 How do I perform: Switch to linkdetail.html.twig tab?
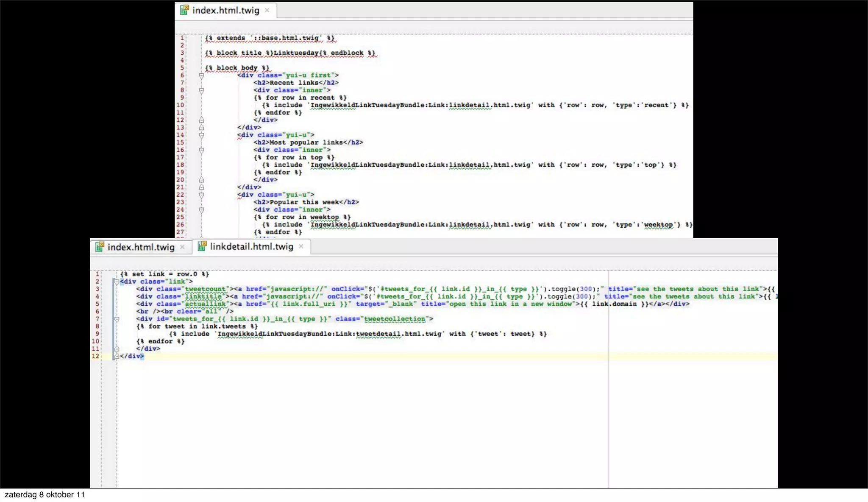coord(251,247)
